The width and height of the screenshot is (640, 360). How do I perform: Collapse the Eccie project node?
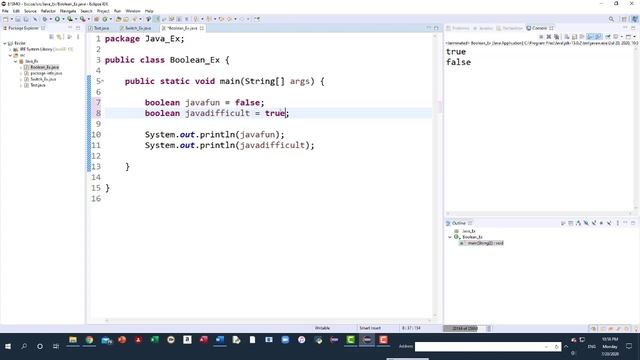coord(5,43)
